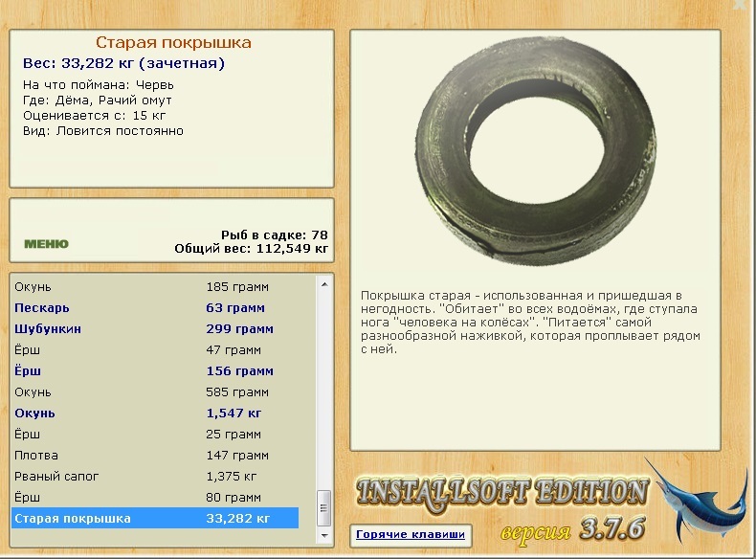The image size is (756, 559).
Task: Select the Шубункин 299 грамм row
Action: [155, 329]
